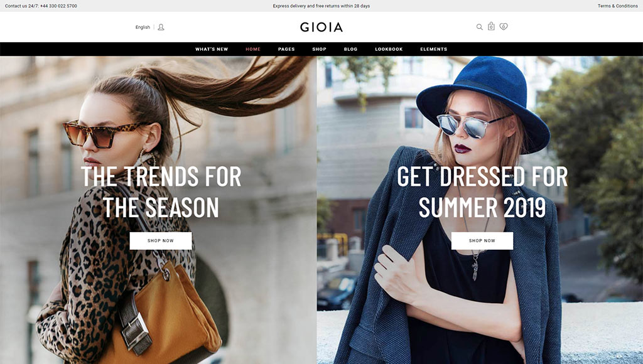This screenshot has height=364, width=643.
Task: Go to the GIOIA logo homepage
Action: point(321,27)
